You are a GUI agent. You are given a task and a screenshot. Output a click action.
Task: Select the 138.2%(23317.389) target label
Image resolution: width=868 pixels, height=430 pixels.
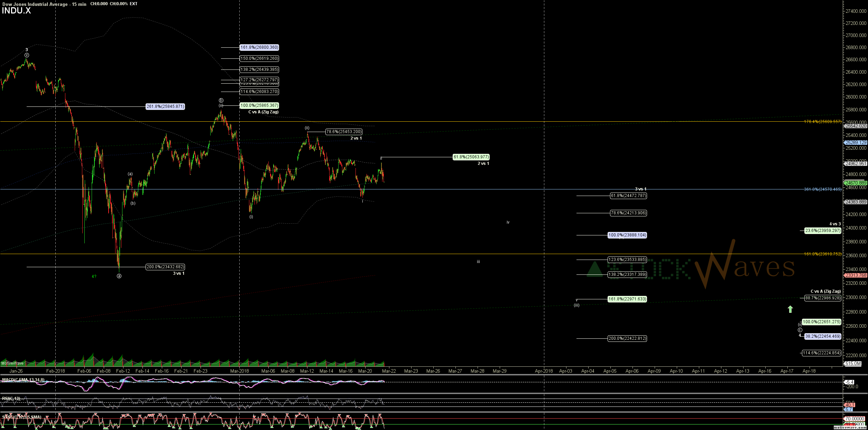pos(627,274)
